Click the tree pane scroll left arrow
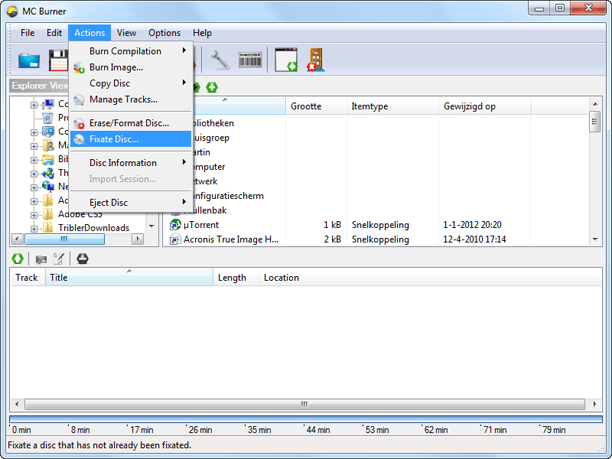The image size is (612, 459). (17, 238)
